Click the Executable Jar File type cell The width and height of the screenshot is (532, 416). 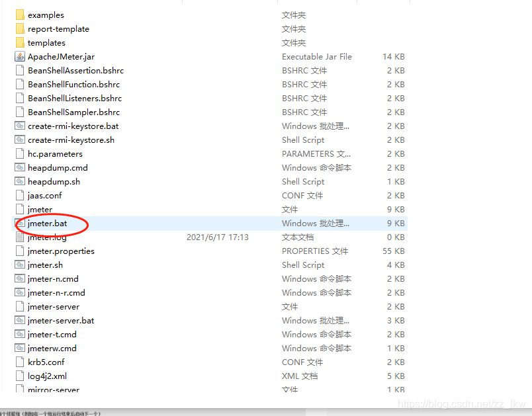(x=317, y=57)
